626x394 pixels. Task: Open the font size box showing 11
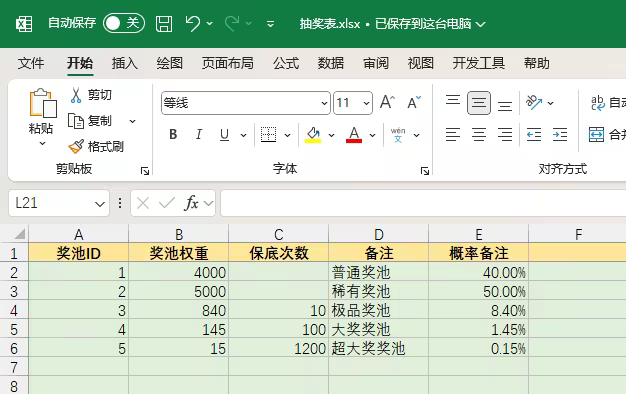[x=353, y=103]
